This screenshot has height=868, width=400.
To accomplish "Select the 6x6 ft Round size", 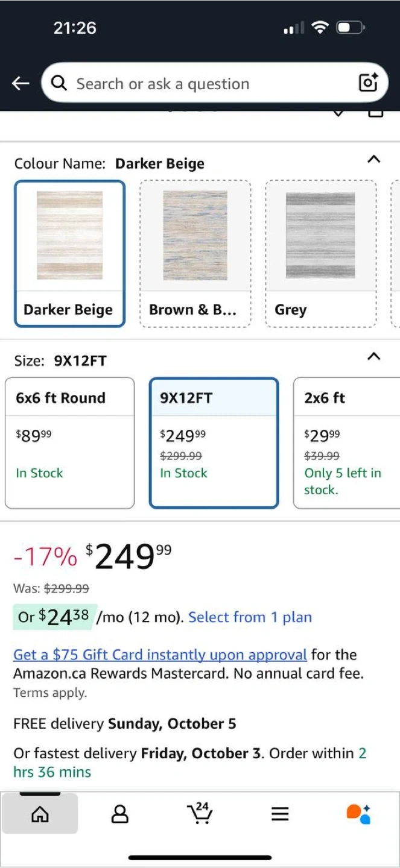I will click(x=70, y=443).
